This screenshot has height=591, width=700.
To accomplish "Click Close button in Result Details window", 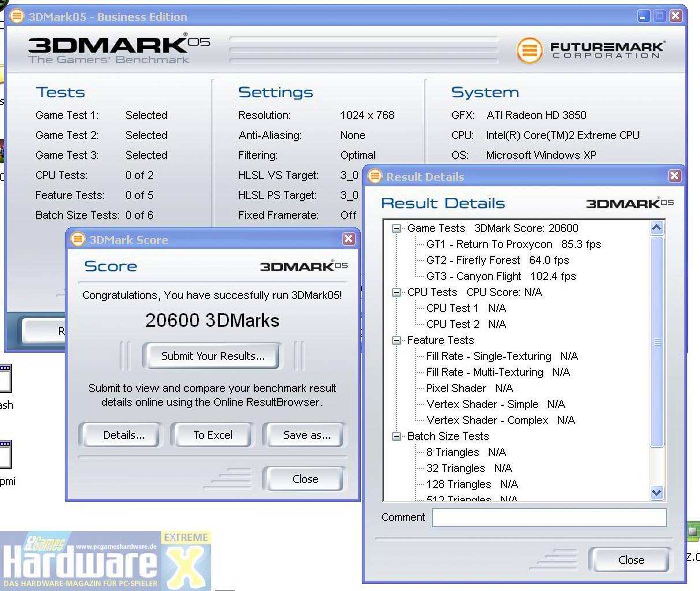I will tap(631, 560).
